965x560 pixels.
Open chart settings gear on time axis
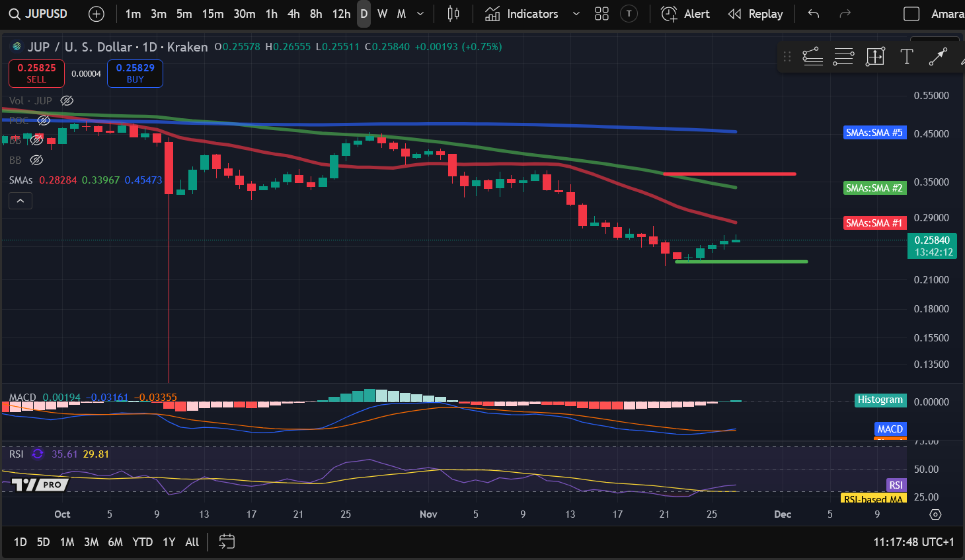(935, 514)
